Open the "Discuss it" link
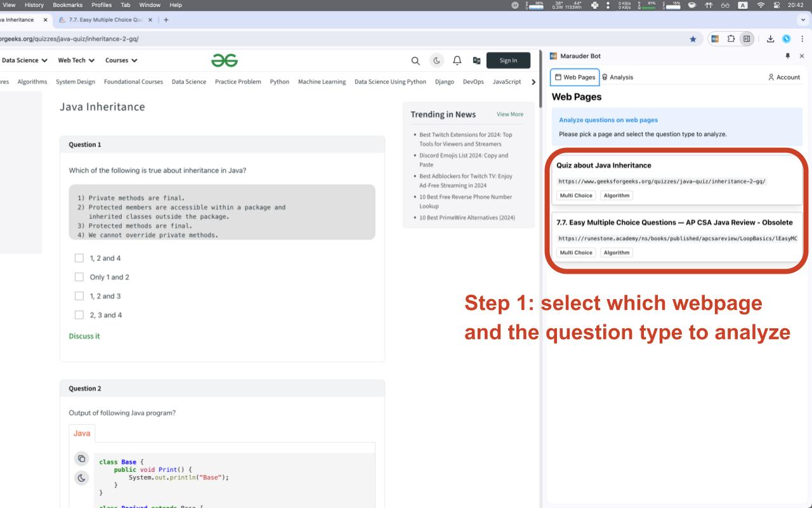The image size is (812, 508). tap(84, 336)
